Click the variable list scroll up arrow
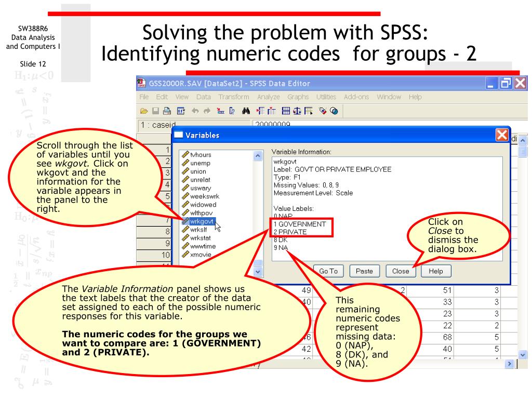532x399 pixels. [x=258, y=156]
